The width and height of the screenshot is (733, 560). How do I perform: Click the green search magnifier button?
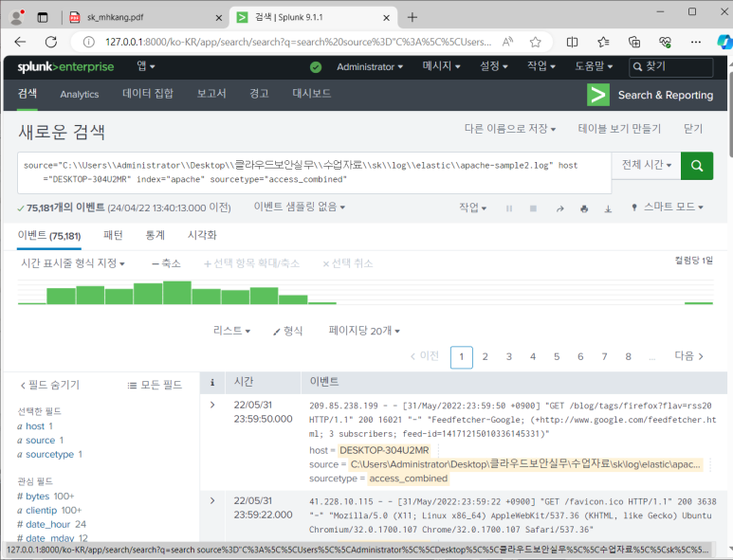click(697, 166)
